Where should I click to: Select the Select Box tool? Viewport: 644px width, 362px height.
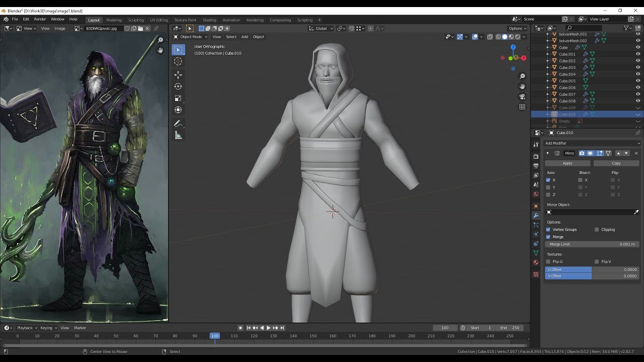pos(178,50)
